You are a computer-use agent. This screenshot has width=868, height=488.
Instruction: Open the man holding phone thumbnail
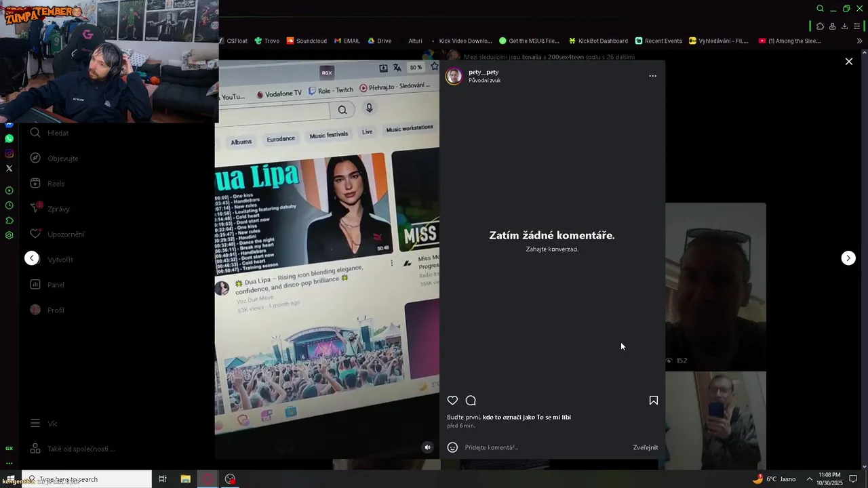click(x=715, y=420)
